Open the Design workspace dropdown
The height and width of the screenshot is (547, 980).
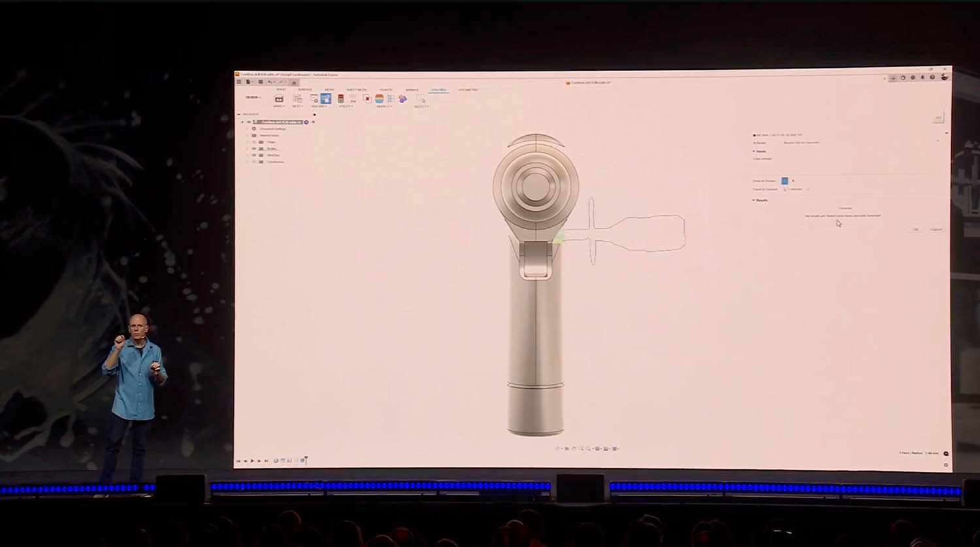tap(253, 97)
